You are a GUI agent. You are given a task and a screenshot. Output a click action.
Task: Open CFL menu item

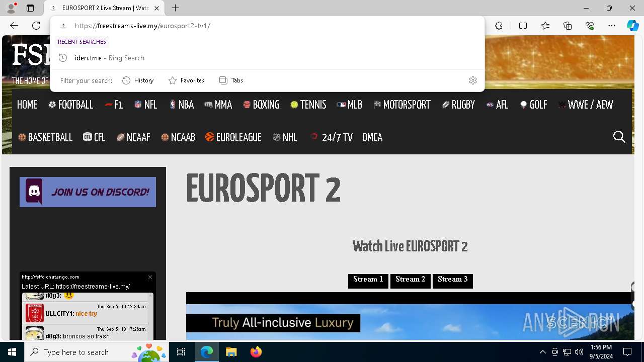tap(94, 137)
